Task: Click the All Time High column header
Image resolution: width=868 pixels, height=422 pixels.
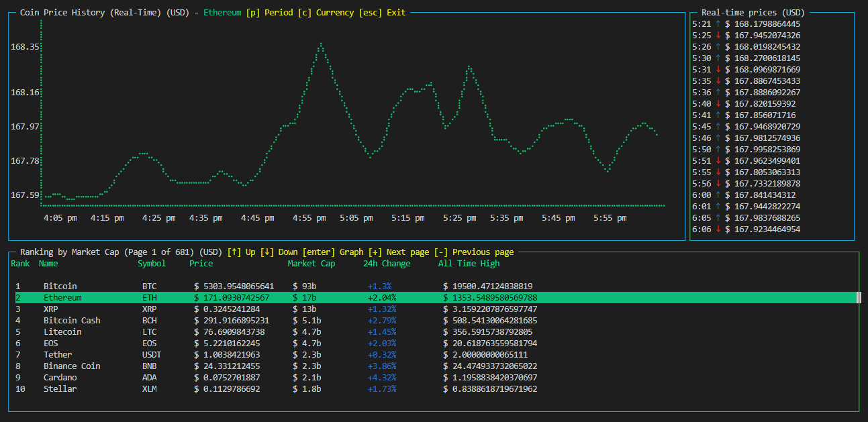Action: coord(469,264)
